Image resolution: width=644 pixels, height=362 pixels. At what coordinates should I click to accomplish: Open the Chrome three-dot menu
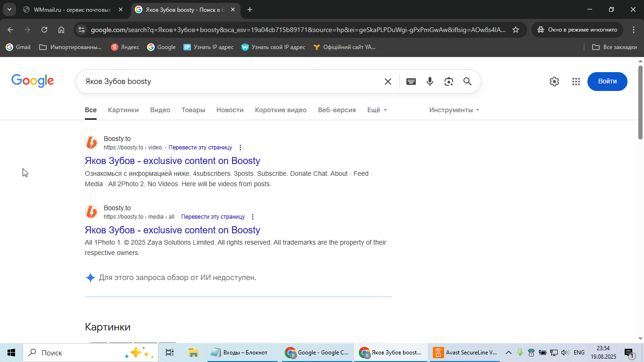633,30
